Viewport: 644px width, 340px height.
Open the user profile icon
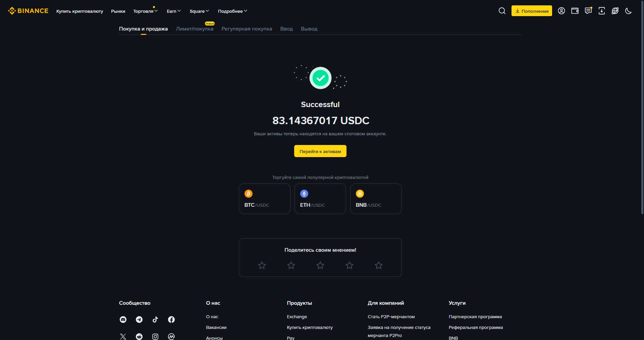point(561,11)
